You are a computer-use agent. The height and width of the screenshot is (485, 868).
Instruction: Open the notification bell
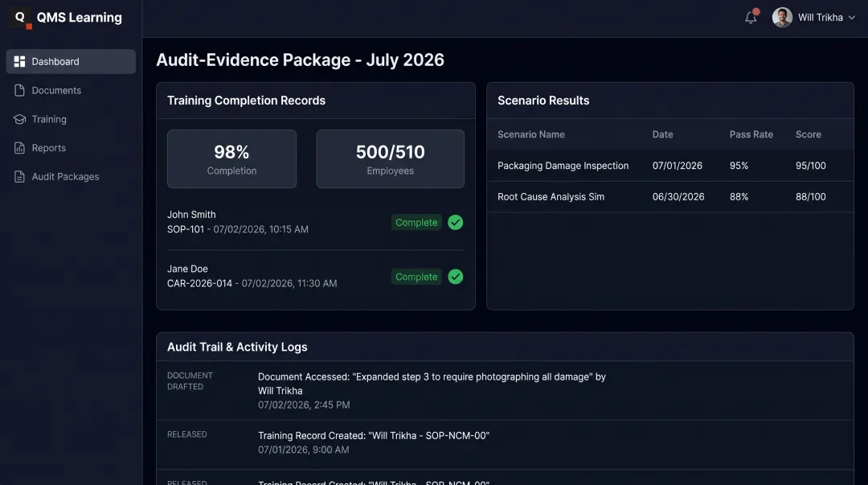coord(751,17)
